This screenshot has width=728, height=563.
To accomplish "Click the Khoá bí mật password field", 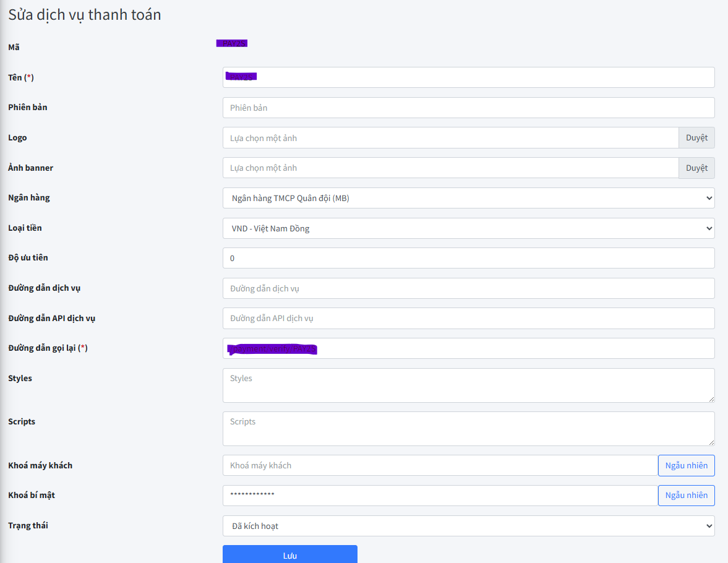I will [x=440, y=495].
